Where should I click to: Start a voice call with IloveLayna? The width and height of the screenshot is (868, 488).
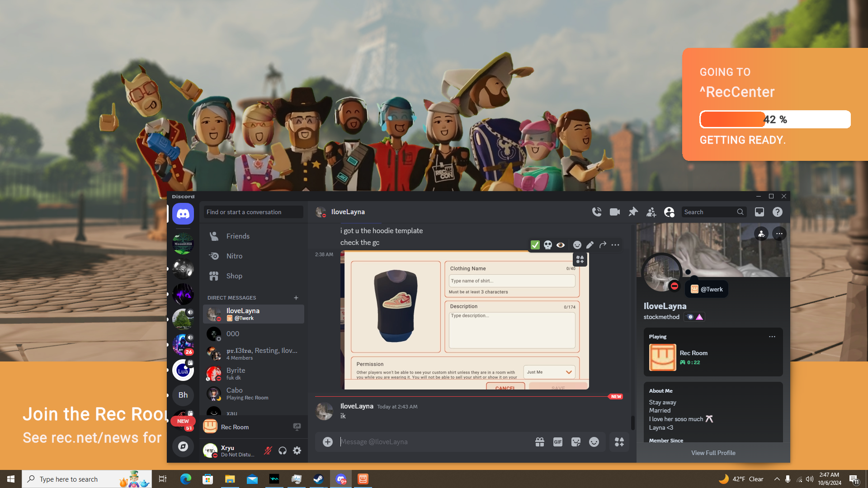click(x=597, y=212)
